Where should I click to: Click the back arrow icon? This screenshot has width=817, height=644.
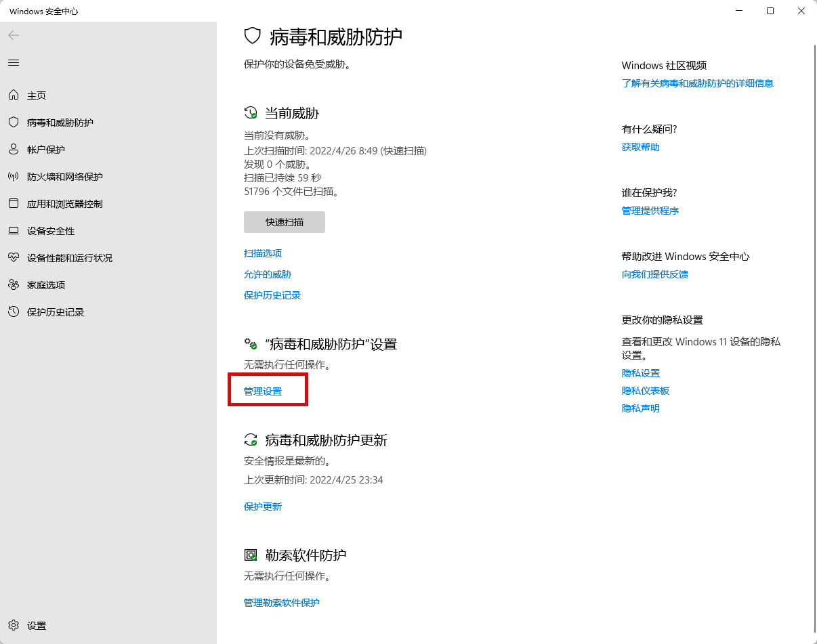click(14, 35)
